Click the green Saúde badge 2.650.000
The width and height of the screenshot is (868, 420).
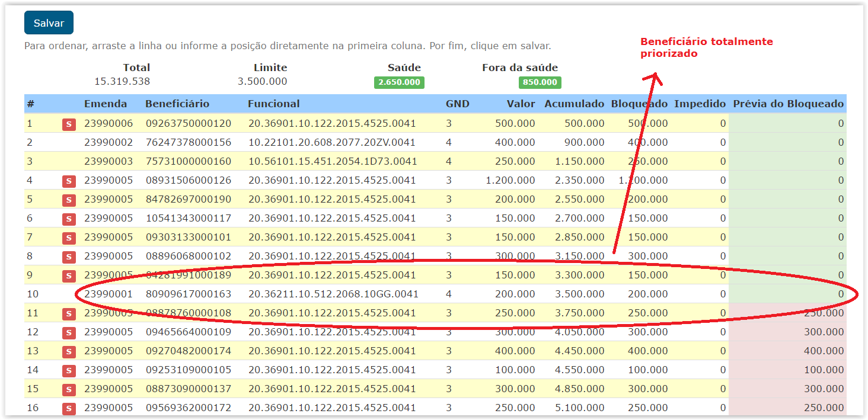click(399, 82)
